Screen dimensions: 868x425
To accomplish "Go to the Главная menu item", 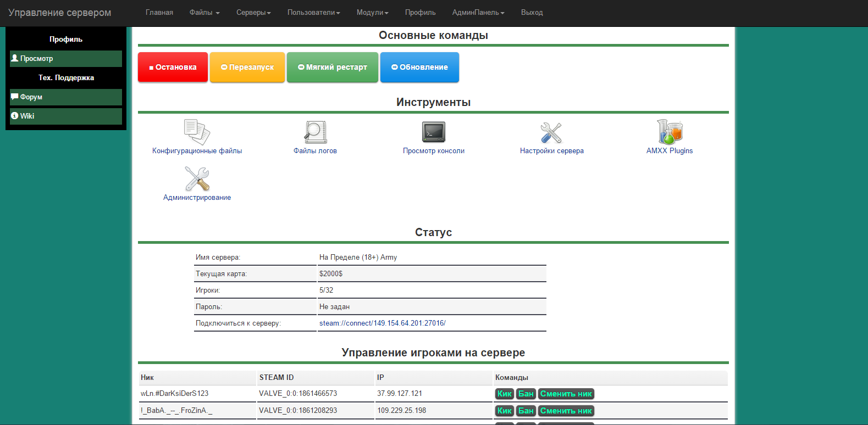I will (159, 13).
